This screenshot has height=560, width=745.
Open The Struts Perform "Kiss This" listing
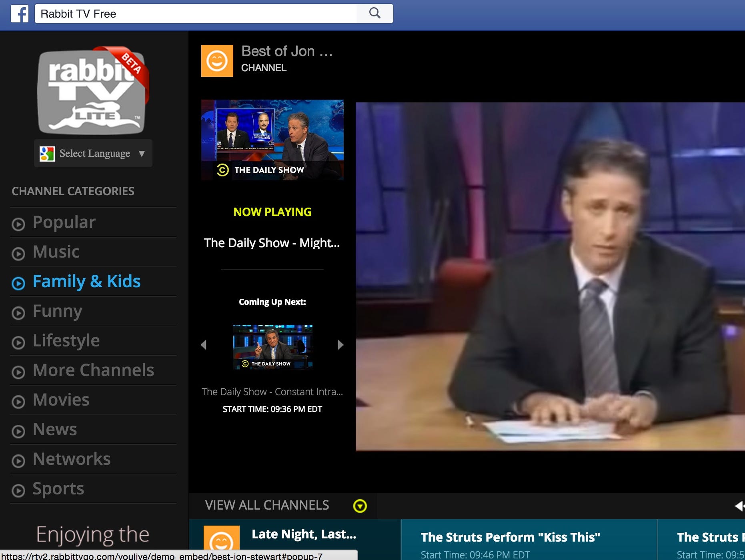coord(511,537)
